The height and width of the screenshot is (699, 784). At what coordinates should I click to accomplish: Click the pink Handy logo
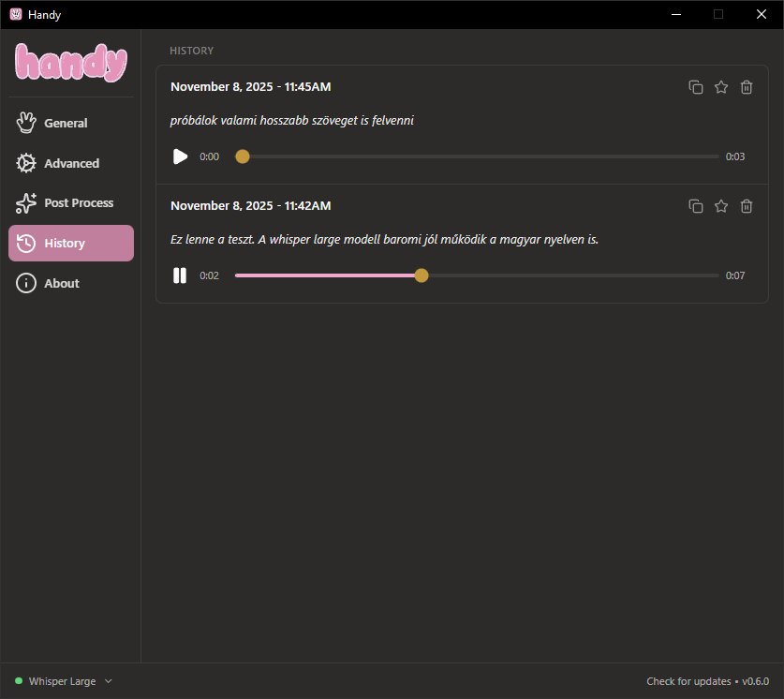(x=70, y=64)
